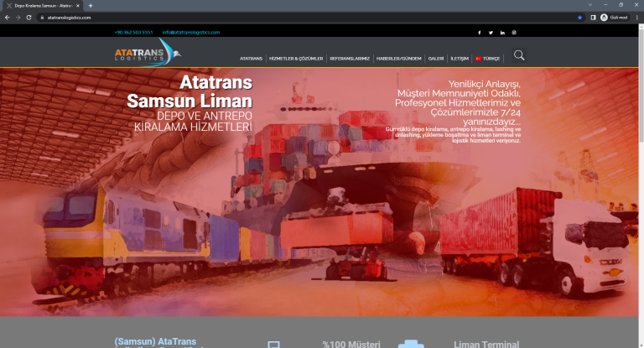This screenshot has width=644, height=348.
Task: Open the İLETİŞİM contact page
Action: coord(460,59)
